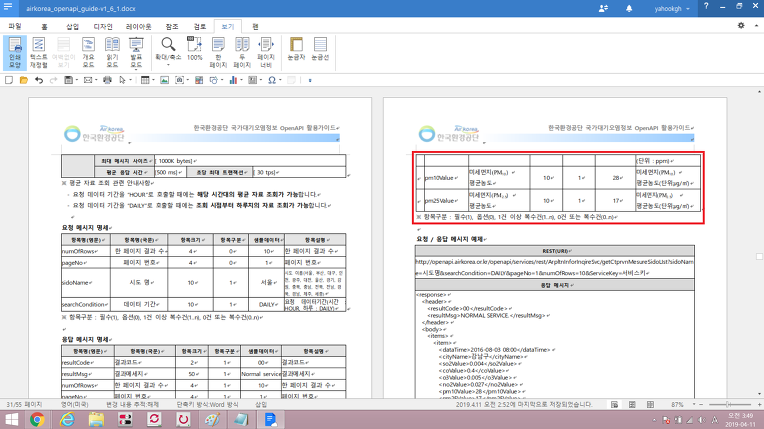764x429 pixels.
Task: Fit to page width (페이지 너비)
Action: pos(266,52)
